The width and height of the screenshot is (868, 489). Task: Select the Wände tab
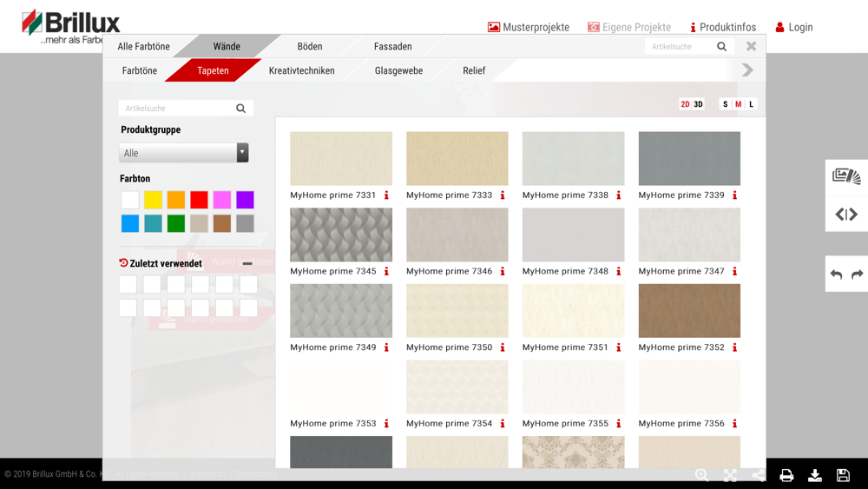click(227, 47)
